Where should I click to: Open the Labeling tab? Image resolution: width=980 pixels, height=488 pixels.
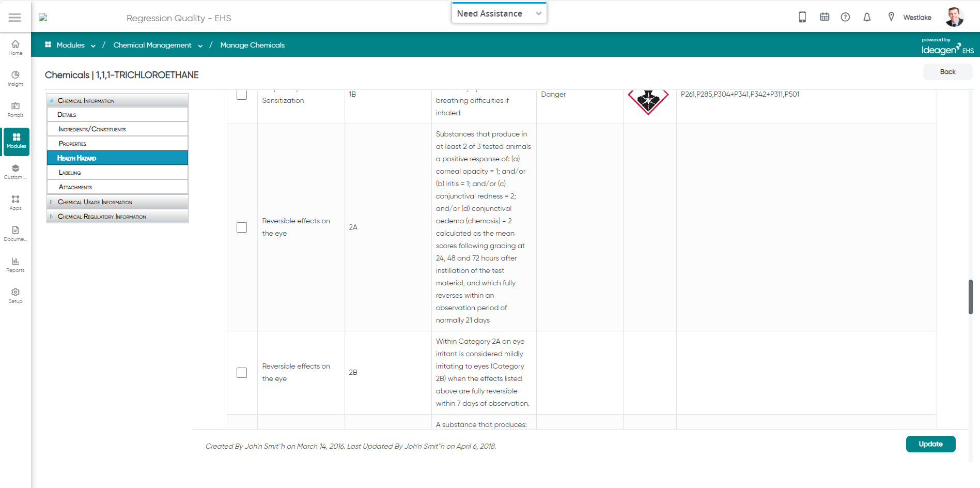[x=117, y=173]
